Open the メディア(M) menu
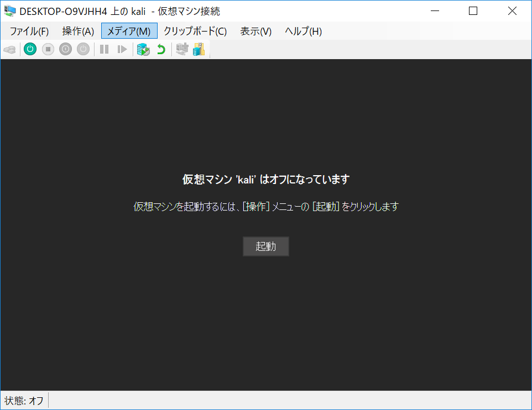This screenshot has height=410, width=532. click(x=129, y=31)
